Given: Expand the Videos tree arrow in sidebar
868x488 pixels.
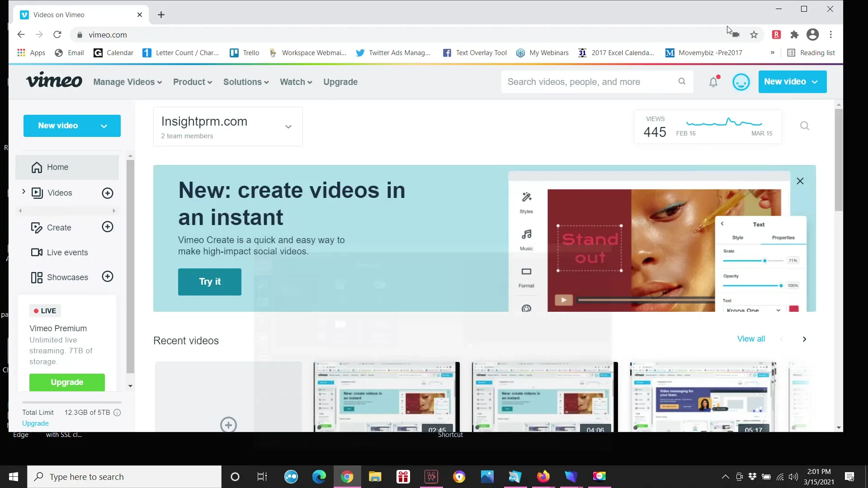Looking at the screenshot, I should click(24, 192).
